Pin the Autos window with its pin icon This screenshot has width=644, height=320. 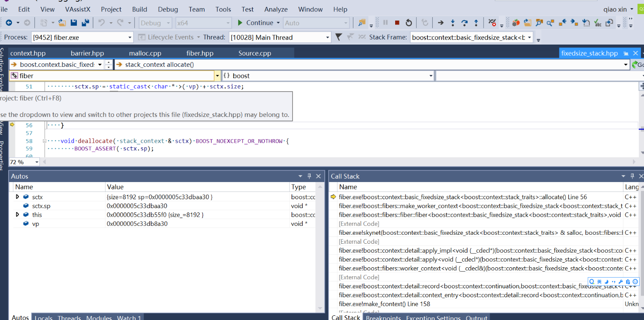click(309, 176)
